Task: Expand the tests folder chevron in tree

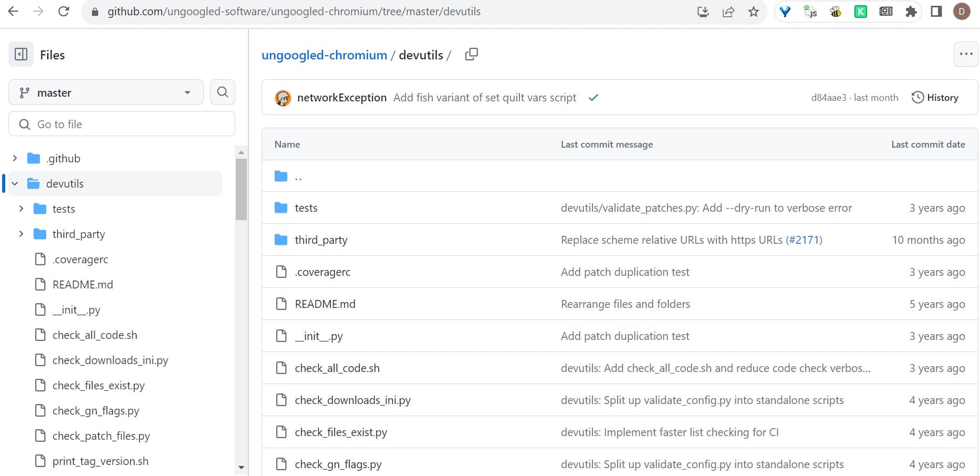Action: click(21, 209)
